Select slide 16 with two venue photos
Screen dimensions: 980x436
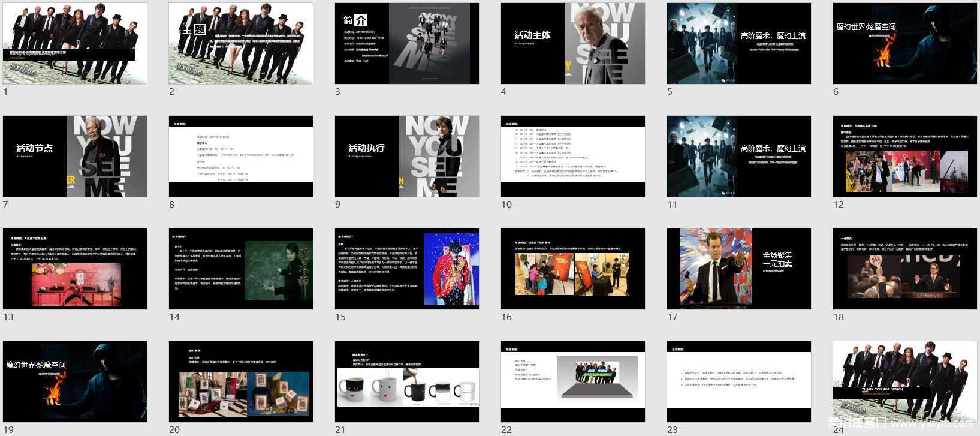pos(573,269)
